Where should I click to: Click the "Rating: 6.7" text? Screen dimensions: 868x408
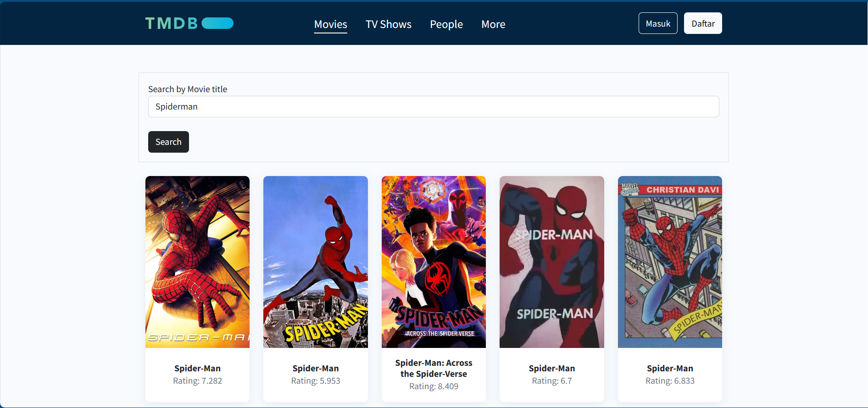[x=552, y=381]
